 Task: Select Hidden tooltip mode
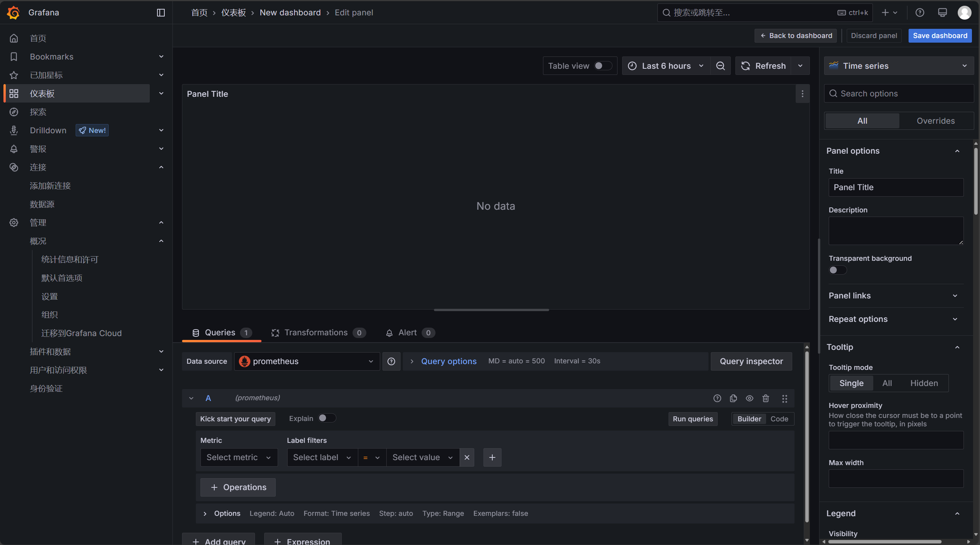click(x=924, y=383)
